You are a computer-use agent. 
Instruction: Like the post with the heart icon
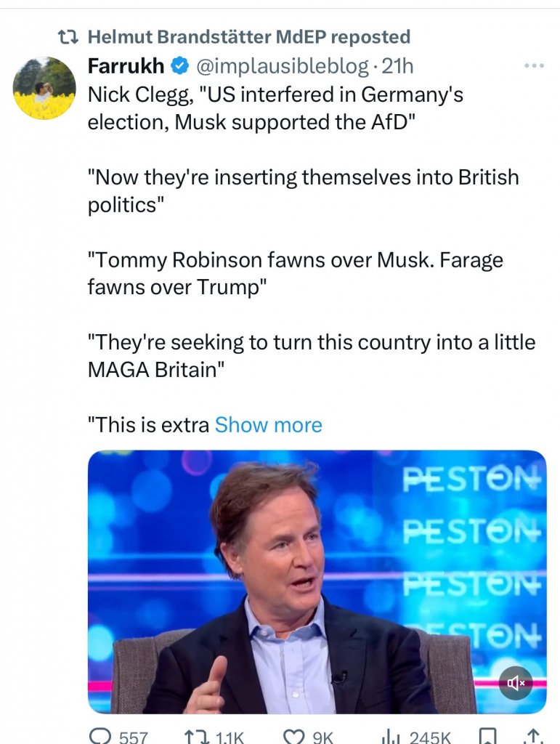tap(295, 736)
